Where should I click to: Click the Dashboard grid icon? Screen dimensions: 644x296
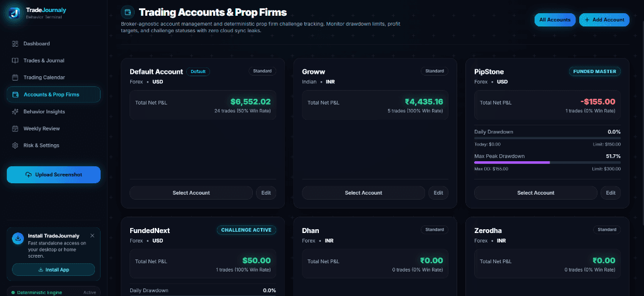click(x=15, y=43)
